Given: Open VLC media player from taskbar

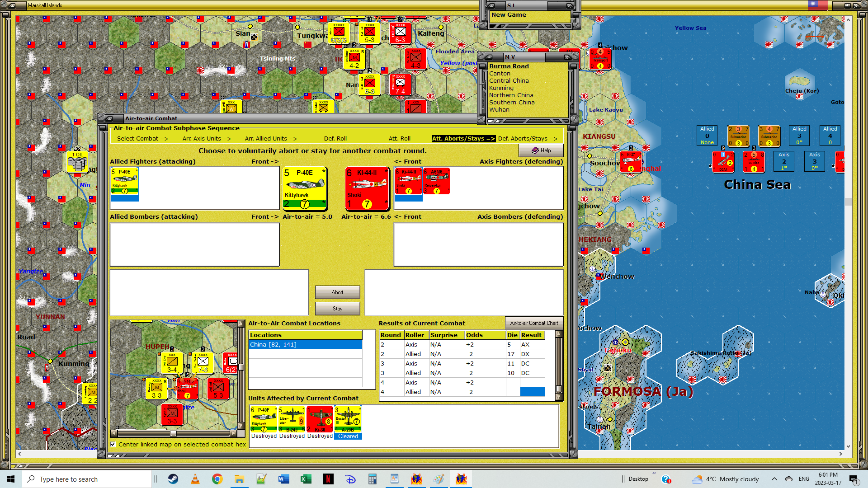Looking at the screenshot, I should [x=195, y=479].
